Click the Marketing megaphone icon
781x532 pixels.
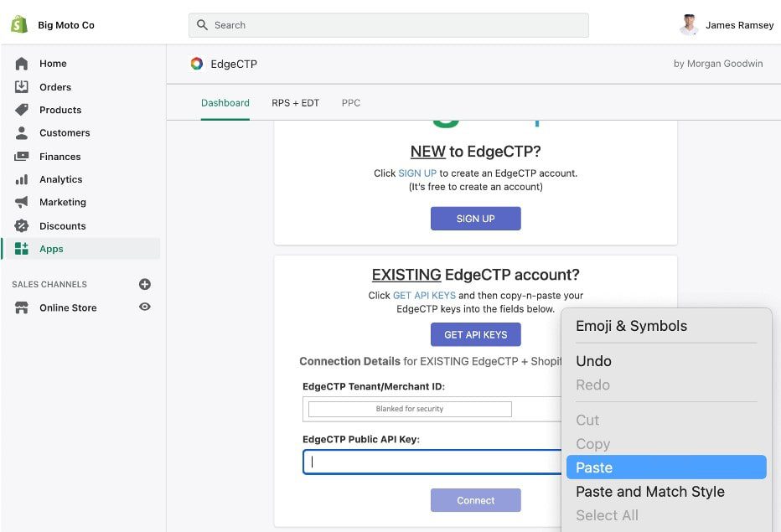pyautogui.click(x=22, y=202)
